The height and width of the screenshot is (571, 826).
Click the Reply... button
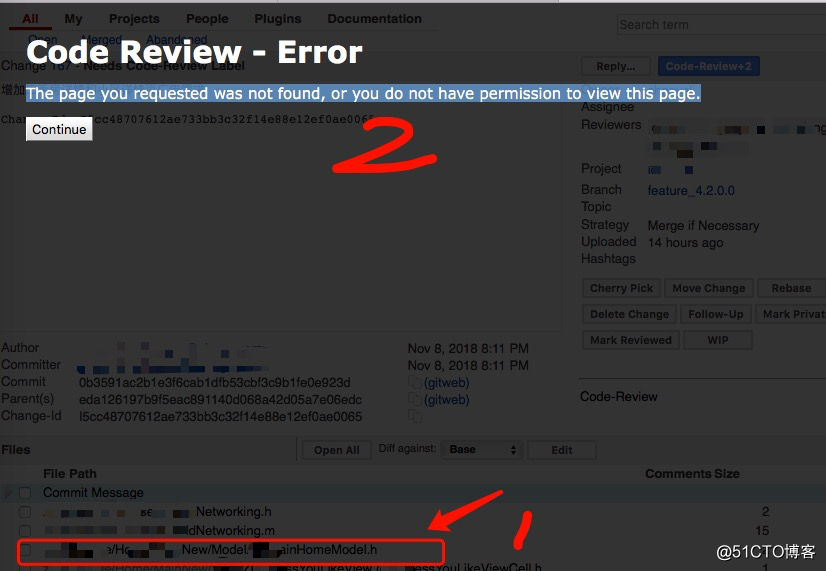pyautogui.click(x=616, y=66)
